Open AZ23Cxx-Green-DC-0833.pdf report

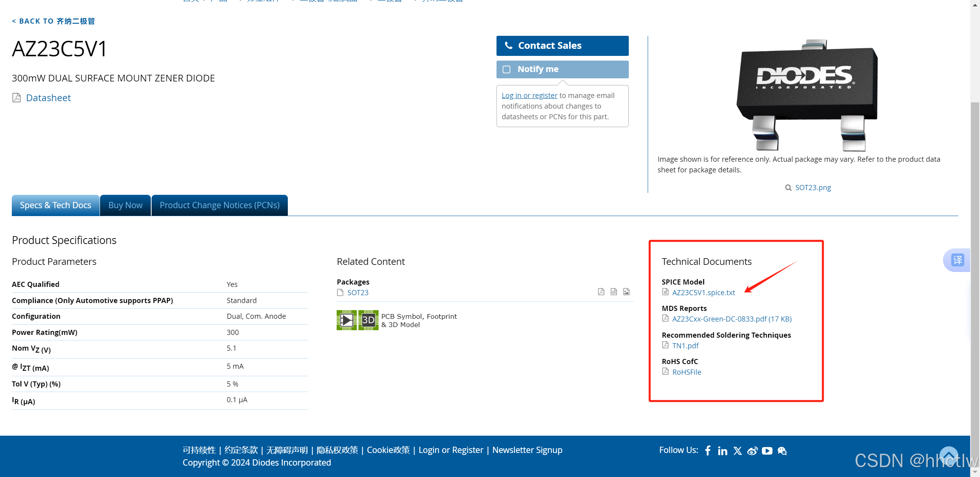point(732,319)
